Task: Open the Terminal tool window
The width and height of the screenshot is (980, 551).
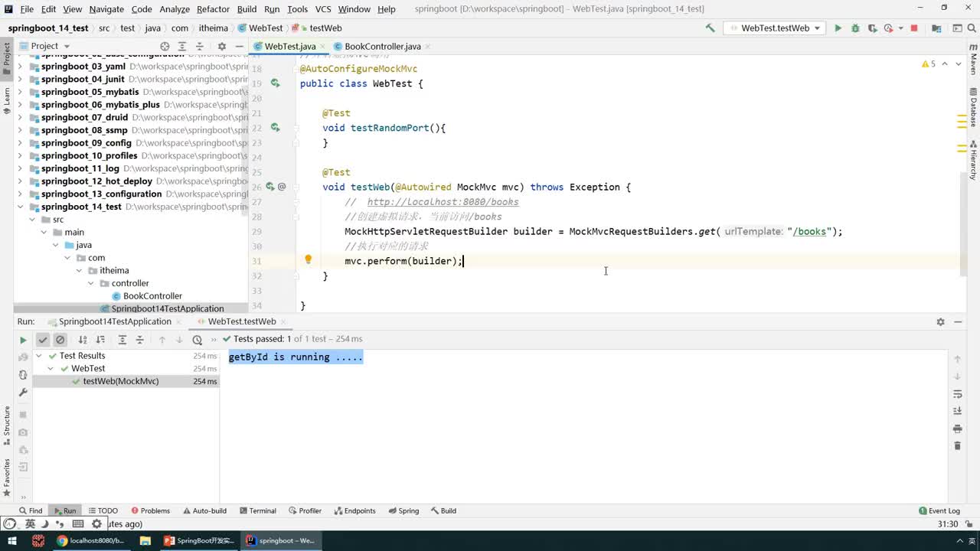Action: (x=256, y=511)
